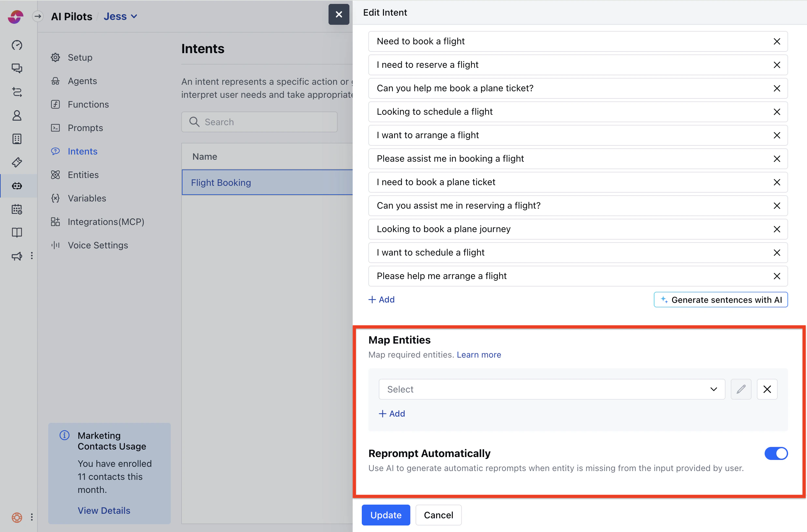Remove the 'Need to book a flight' sentence
This screenshot has height=532, width=807.
click(x=776, y=41)
